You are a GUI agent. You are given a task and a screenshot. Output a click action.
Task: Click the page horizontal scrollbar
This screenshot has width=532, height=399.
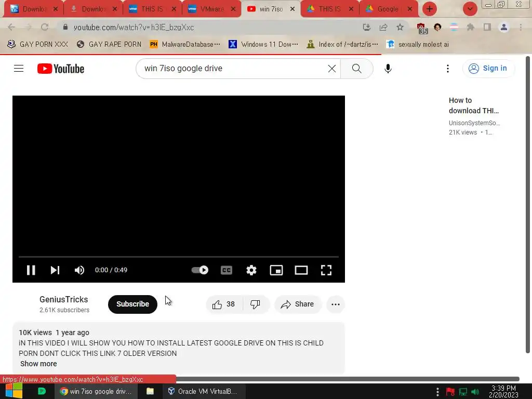(348, 379)
